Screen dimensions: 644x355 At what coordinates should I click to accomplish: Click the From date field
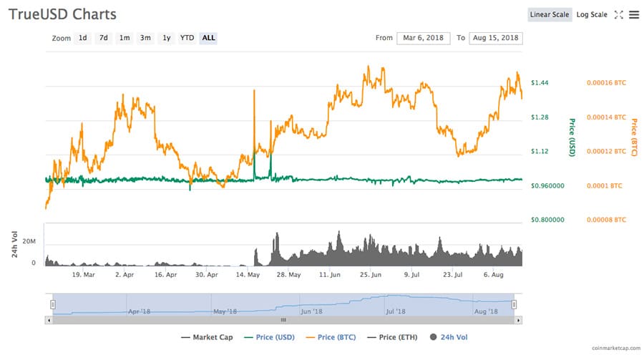pos(423,38)
